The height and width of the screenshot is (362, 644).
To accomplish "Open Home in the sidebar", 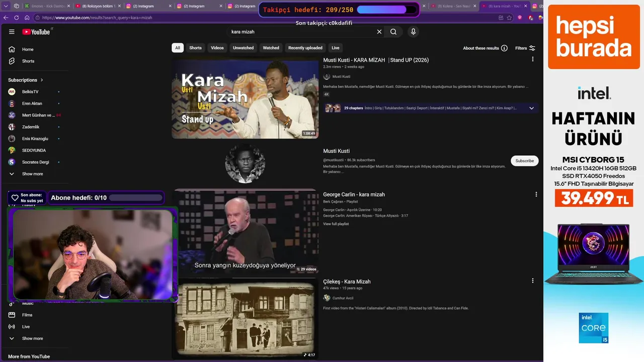I will click(28, 49).
